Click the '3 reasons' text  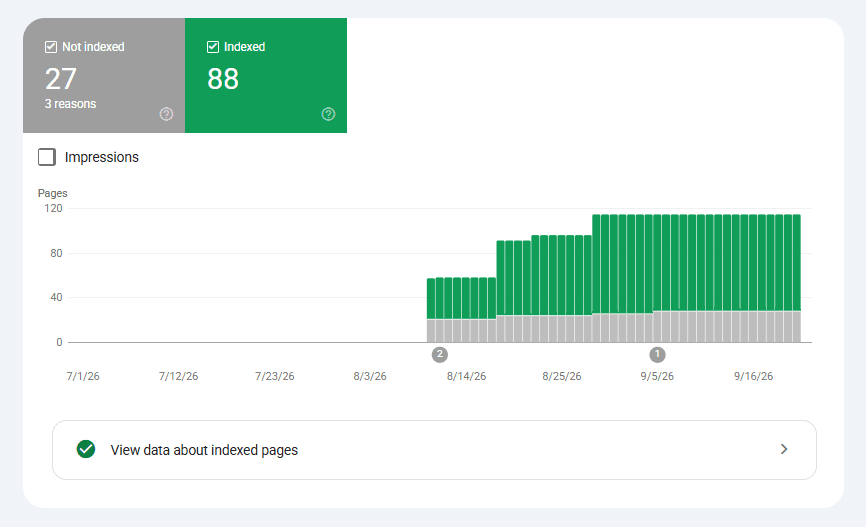click(70, 104)
